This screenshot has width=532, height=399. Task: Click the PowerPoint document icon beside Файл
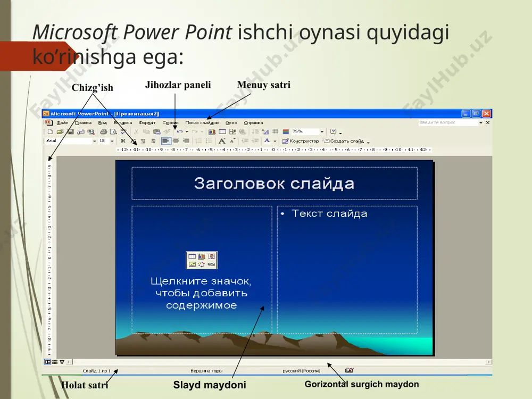coord(48,122)
